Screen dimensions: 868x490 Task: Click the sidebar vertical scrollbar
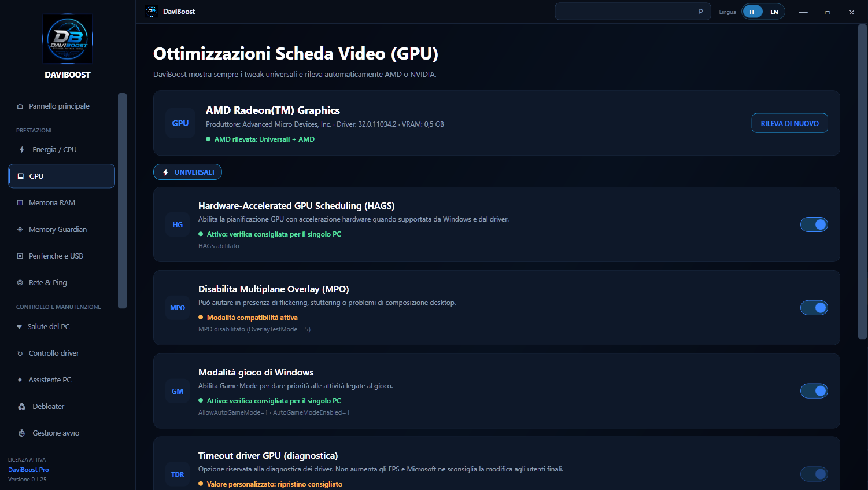[x=122, y=201]
